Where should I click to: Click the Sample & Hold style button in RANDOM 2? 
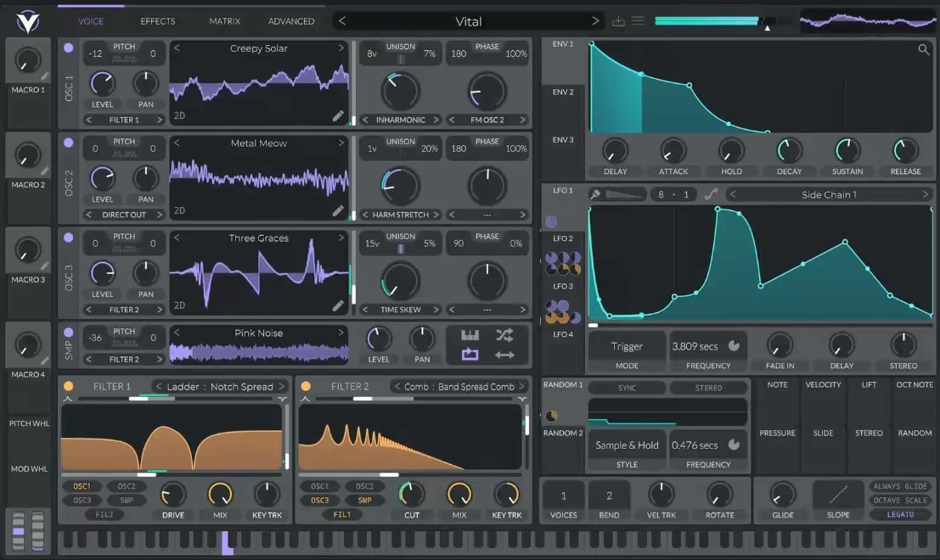(627, 445)
